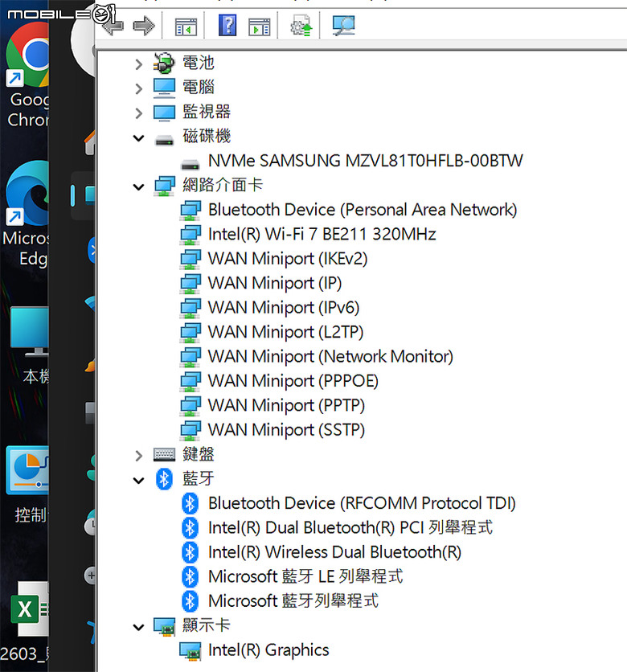Open the Microsoft Edge desktop shortcut

tap(27, 215)
